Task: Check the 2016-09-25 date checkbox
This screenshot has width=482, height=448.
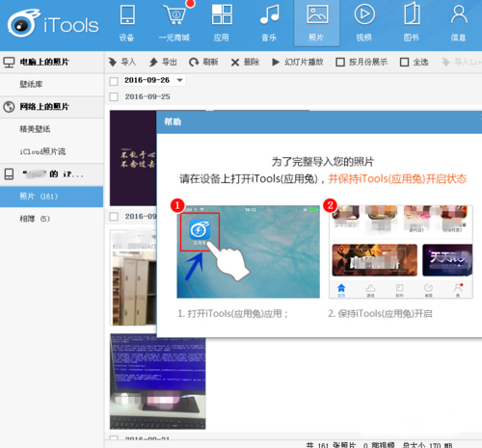Action: pyautogui.click(x=114, y=96)
